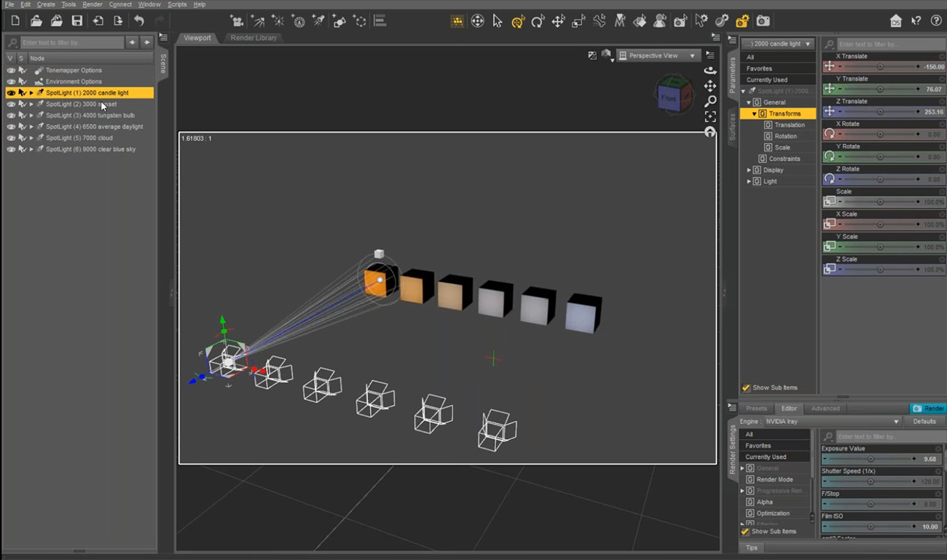The image size is (947, 560).
Task: Click the camera render icon in toolbar
Action: 763,22
